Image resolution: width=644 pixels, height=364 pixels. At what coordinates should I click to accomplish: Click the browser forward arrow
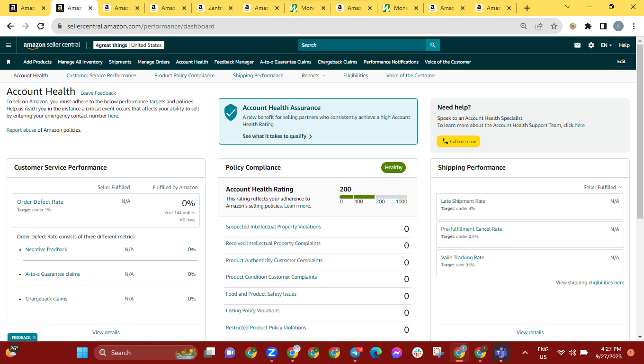(x=26, y=26)
